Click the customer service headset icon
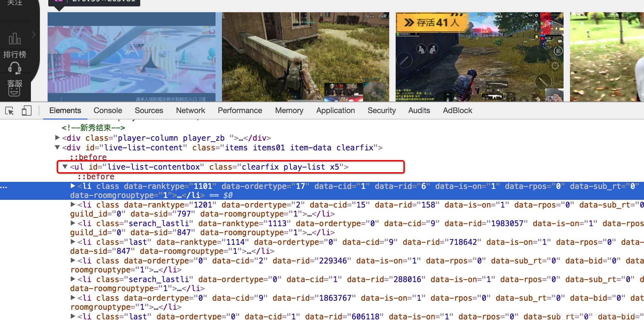 [14, 67]
